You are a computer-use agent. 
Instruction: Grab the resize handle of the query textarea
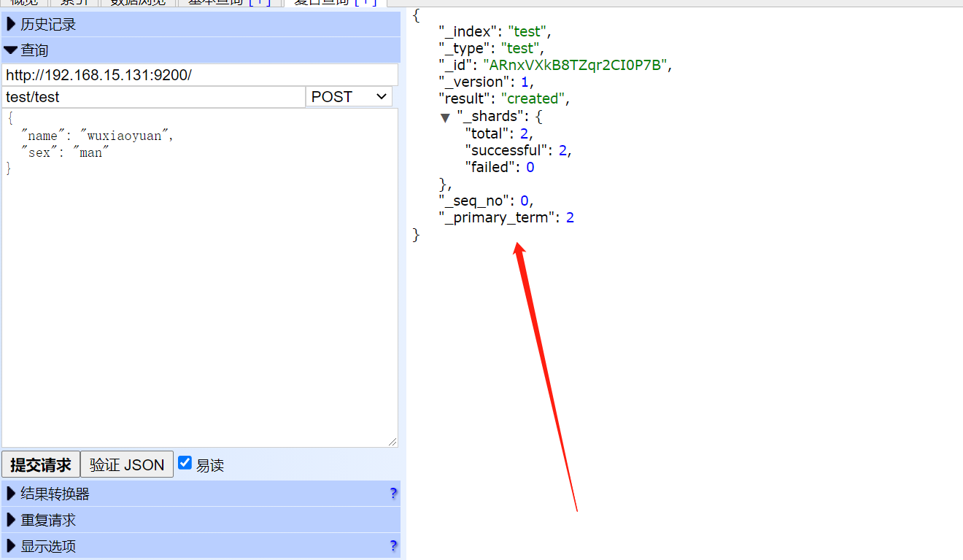(x=392, y=442)
